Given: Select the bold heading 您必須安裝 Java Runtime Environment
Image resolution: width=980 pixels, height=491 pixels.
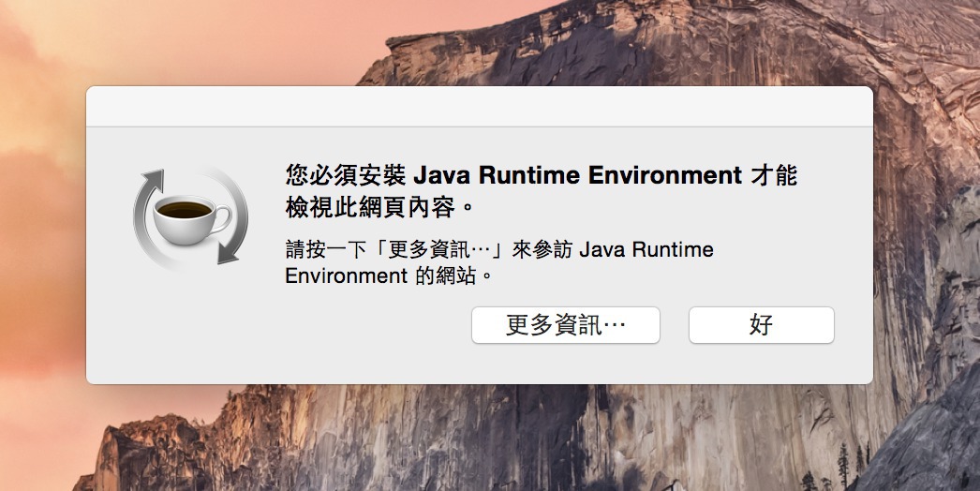Looking at the screenshot, I should click(x=513, y=176).
